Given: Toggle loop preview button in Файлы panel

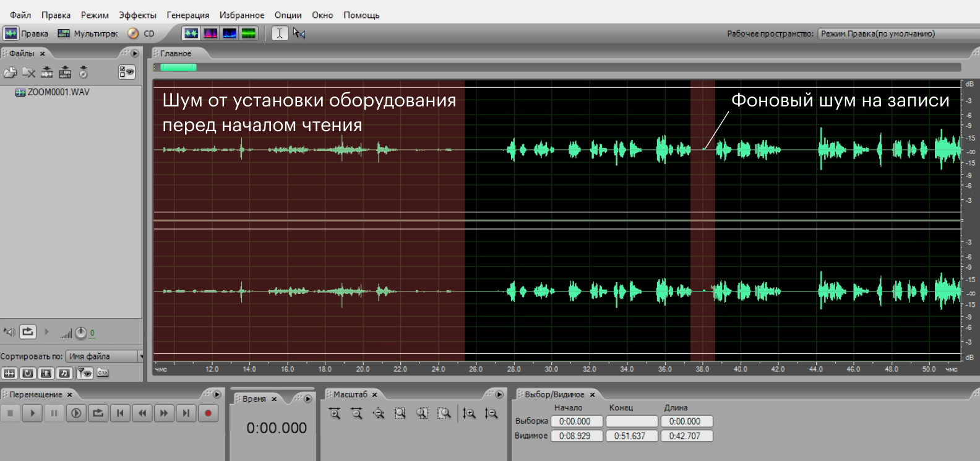Looking at the screenshot, I should [28, 332].
